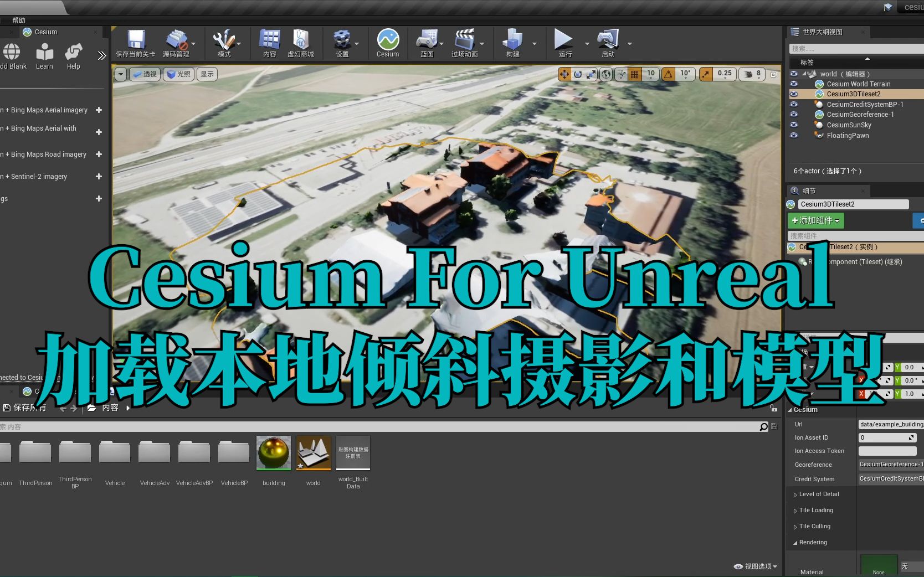Click the Launch toolbar icon

click(608, 40)
